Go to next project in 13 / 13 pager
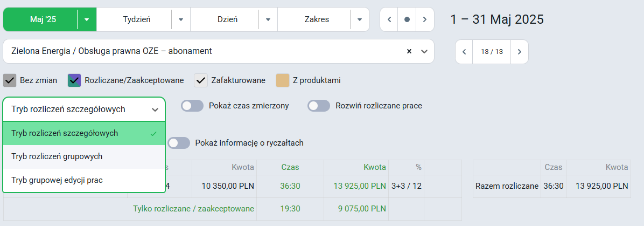The width and height of the screenshot is (644, 226). pos(520,52)
